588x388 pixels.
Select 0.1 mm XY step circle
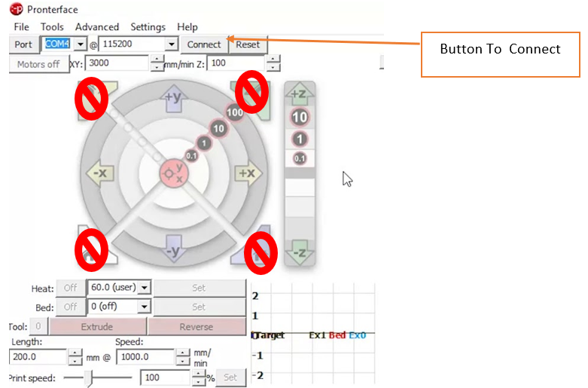tap(191, 156)
